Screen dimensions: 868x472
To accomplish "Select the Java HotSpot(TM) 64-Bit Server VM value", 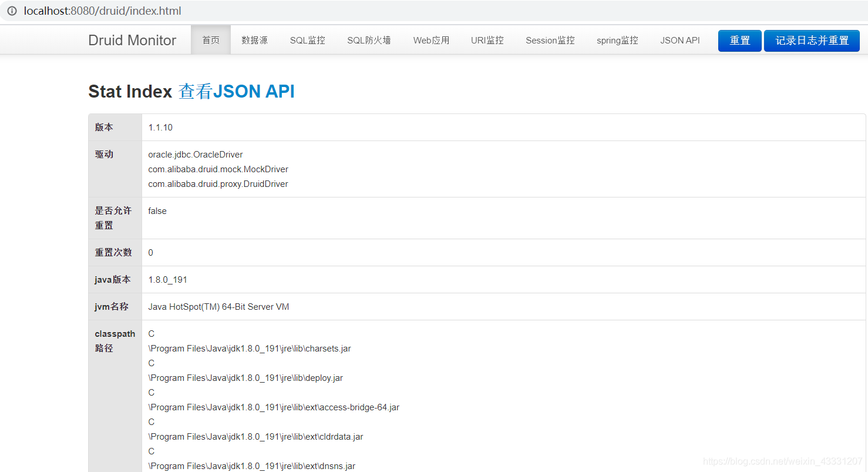I will pos(218,307).
